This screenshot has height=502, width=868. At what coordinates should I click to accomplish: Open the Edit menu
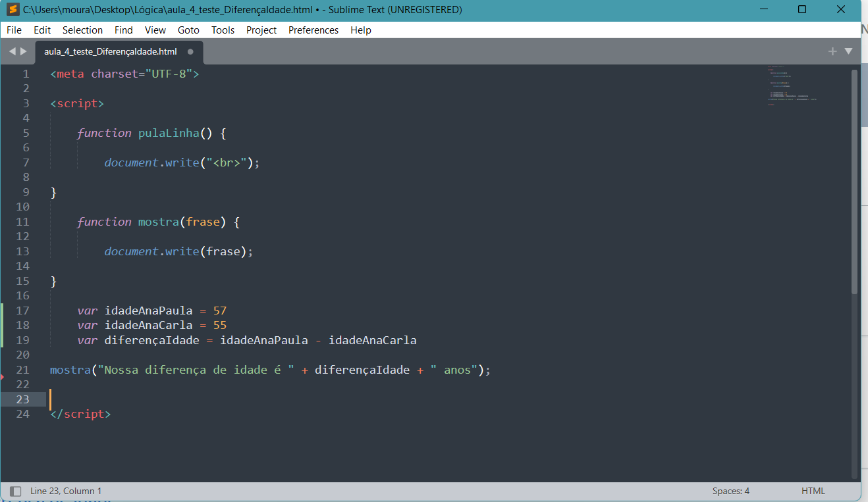click(42, 30)
